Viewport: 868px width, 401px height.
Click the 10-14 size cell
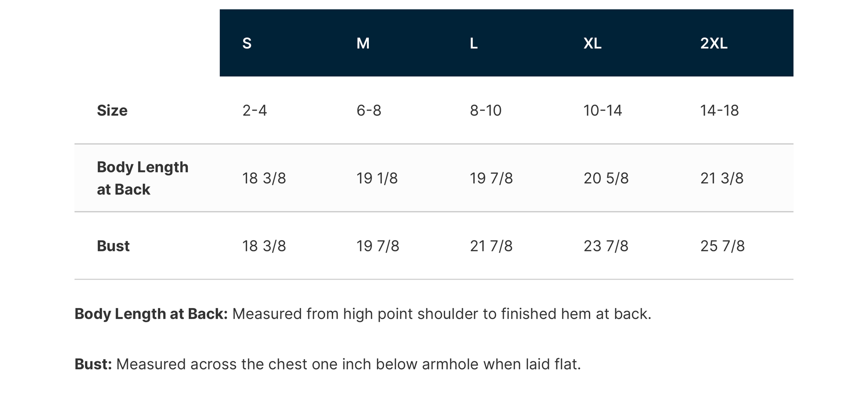click(603, 110)
